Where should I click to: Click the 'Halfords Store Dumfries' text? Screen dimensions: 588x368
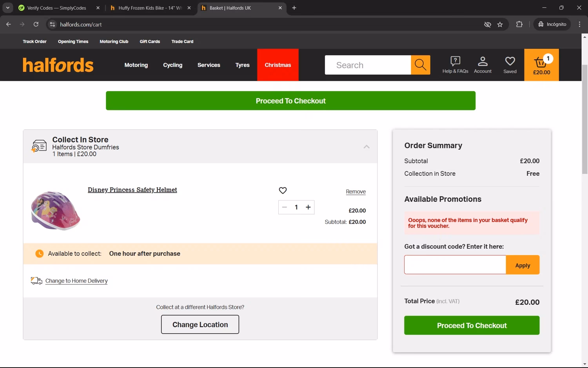point(85,147)
